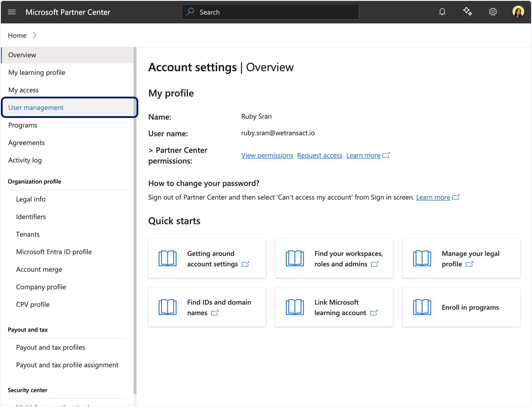This screenshot has height=407, width=532.
Task: Open the user profile avatar
Action: pyautogui.click(x=518, y=12)
